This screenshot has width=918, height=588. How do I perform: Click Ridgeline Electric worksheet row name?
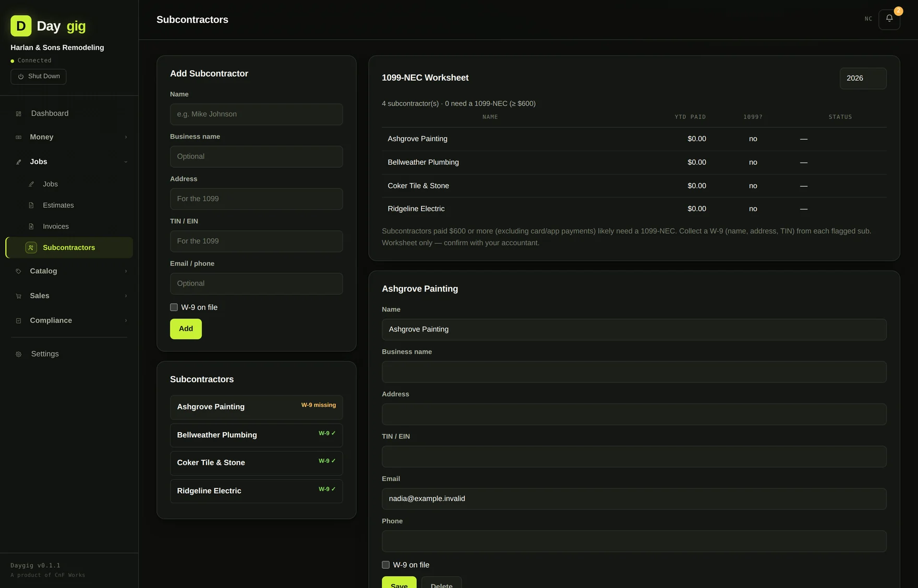[416, 209]
